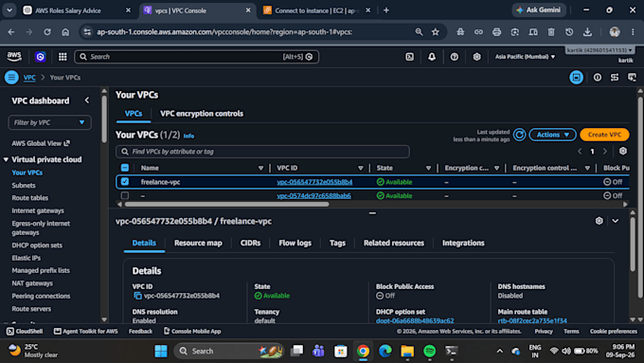
Task: Go to Subnets in the sidebar
Action: 24,186
